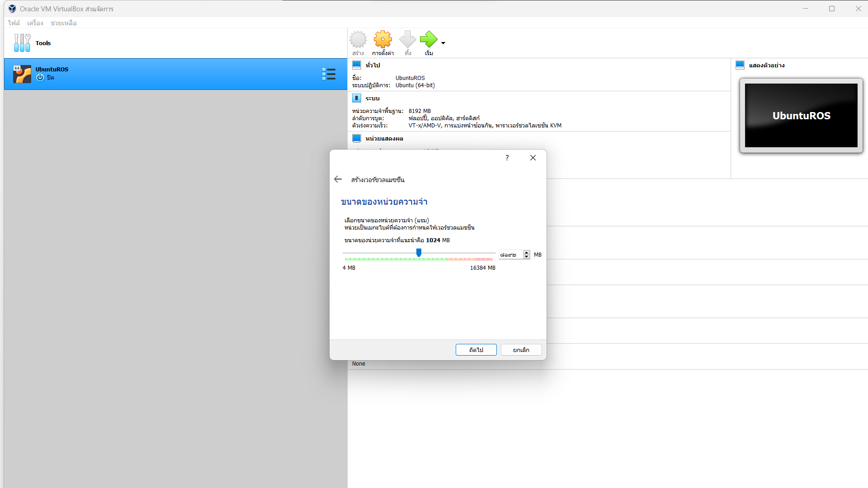
Task: Click the wizard back arrow icon
Action: (338, 179)
